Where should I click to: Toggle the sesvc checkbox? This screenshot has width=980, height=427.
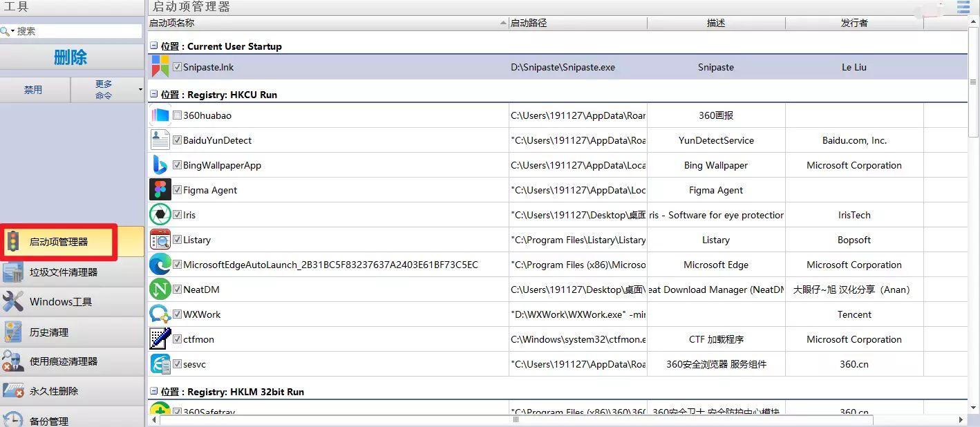click(x=178, y=364)
